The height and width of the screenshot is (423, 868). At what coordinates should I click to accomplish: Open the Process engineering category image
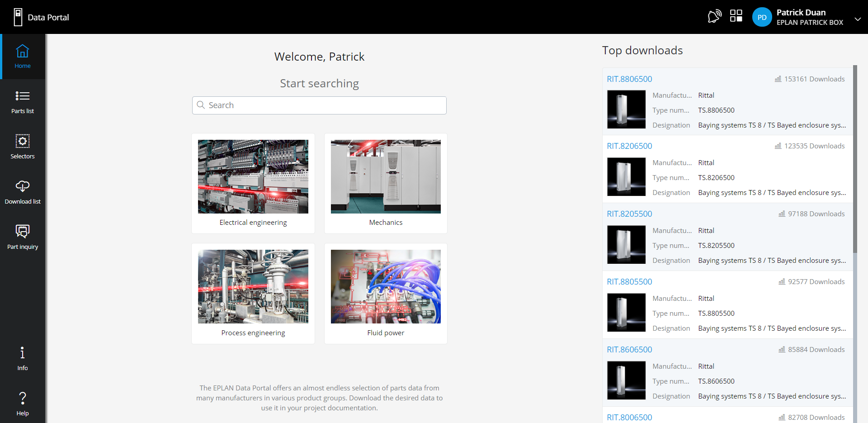coord(253,286)
